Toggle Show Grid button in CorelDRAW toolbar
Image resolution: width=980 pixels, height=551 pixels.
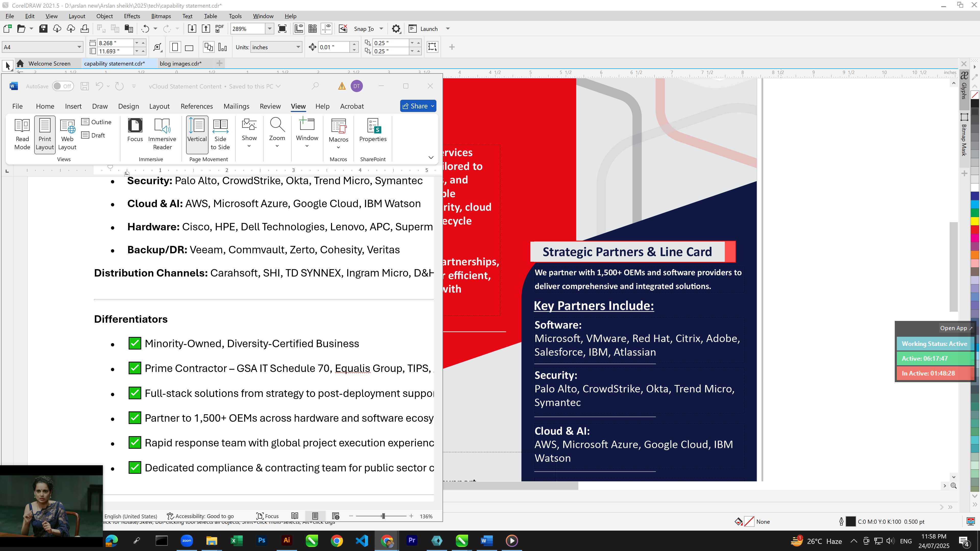pos(313,29)
